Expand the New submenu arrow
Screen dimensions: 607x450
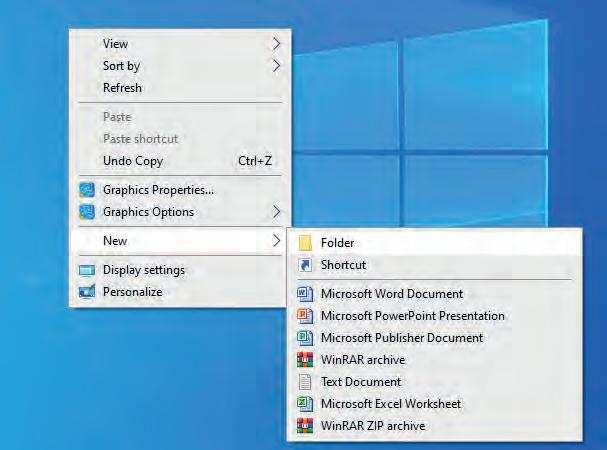(x=276, y=241)
